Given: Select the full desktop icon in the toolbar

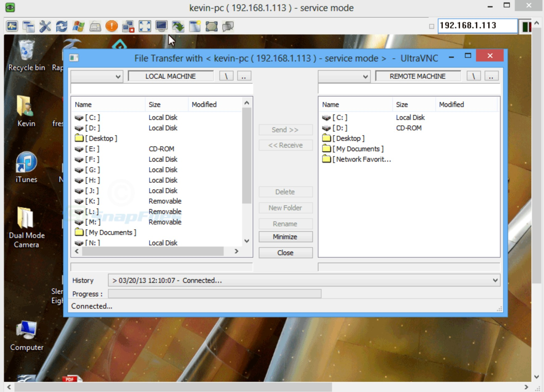Looking at the screenshot, I should [x=211, y=26].
